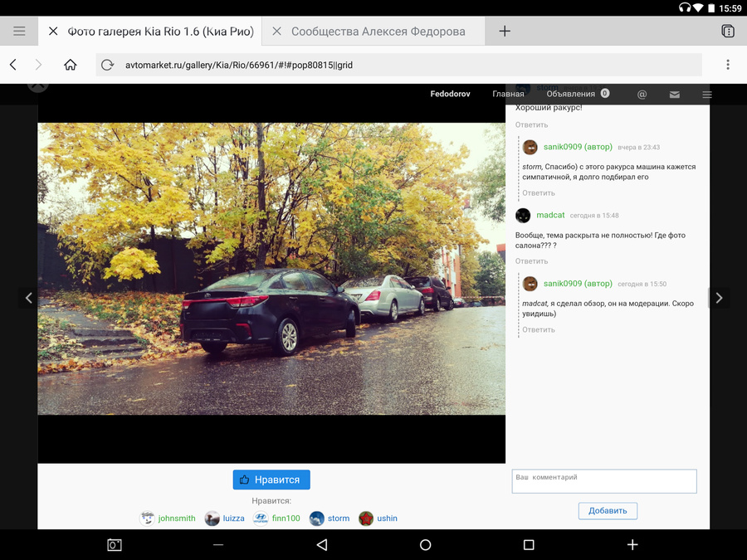Reply to sanik0909 comment from 23:43
Screen dimensions: 747x560
[x=539, y=192]
